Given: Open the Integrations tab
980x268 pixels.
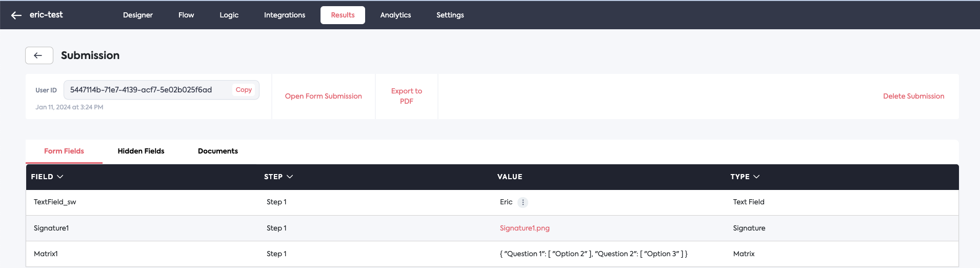Looking at the screenshot, I should click(x=285, y=15).
